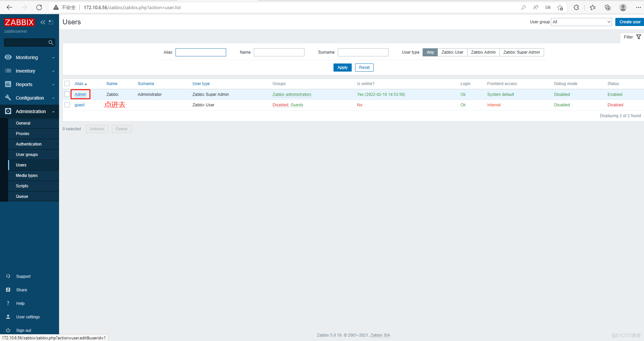Open the Guests group link
Image resolution: width=644 pixels, height=341 pixels.
297,105
